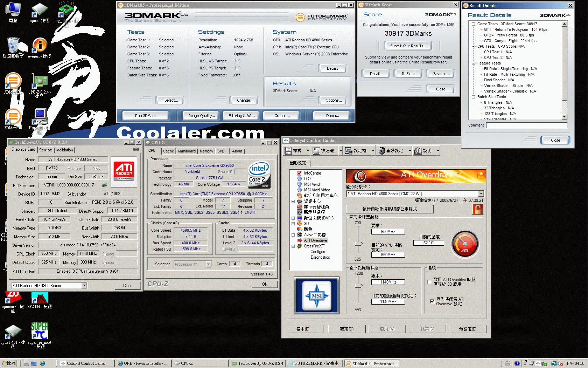The height and width of the screenshot is (368, 588).
Task: Open the cpuz shortcut on the desktop
Action: pos(40,13)
